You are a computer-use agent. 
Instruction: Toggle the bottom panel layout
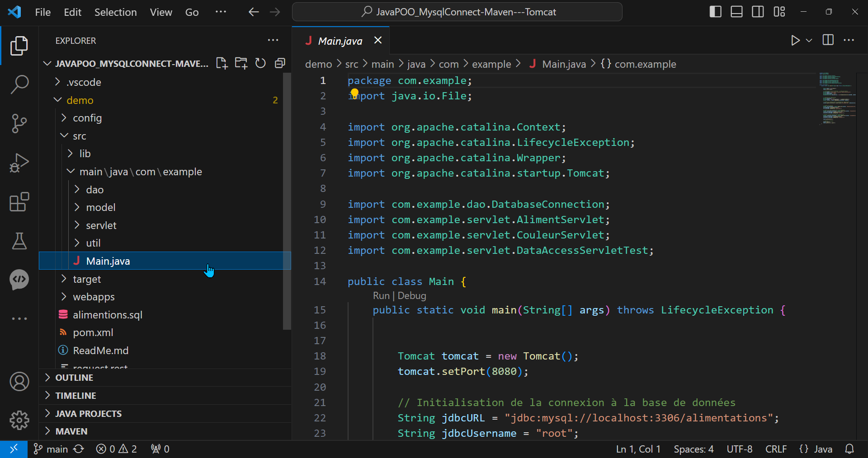736,12
